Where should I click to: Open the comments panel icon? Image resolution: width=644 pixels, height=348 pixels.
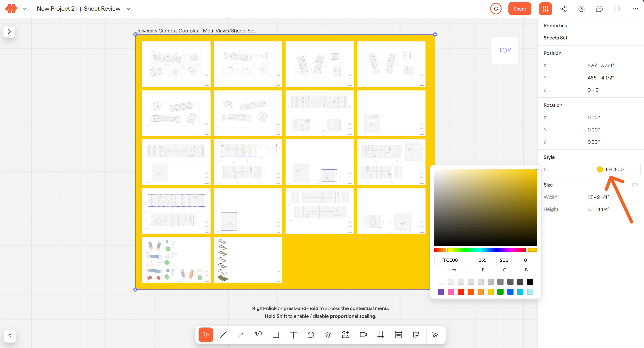coord(599,9)
